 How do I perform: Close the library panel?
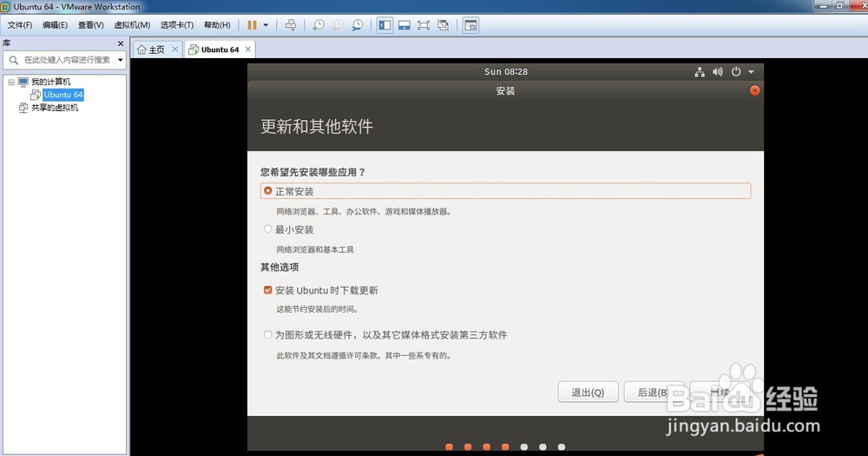click(x=121, y=43)
